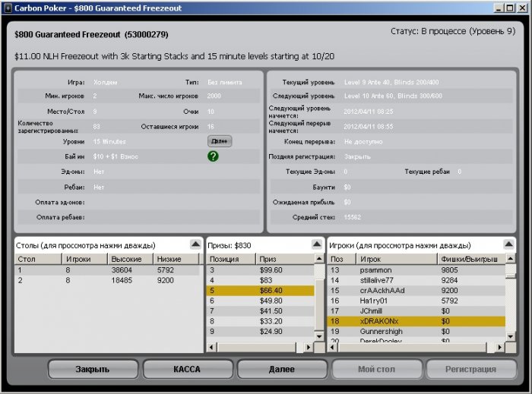Click the small Далее button beside Уровни
The width and height of the screenshot is (532, 394).
pos(220,141)
